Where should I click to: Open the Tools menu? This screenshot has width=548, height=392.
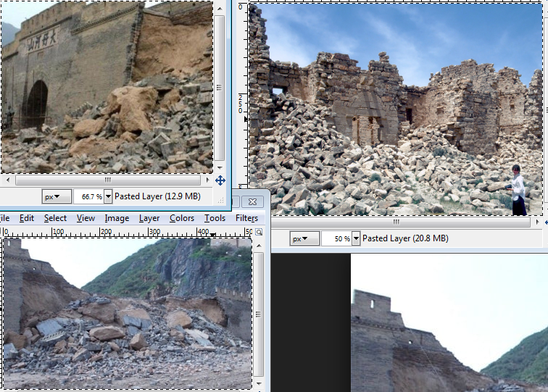coord(215,218)
